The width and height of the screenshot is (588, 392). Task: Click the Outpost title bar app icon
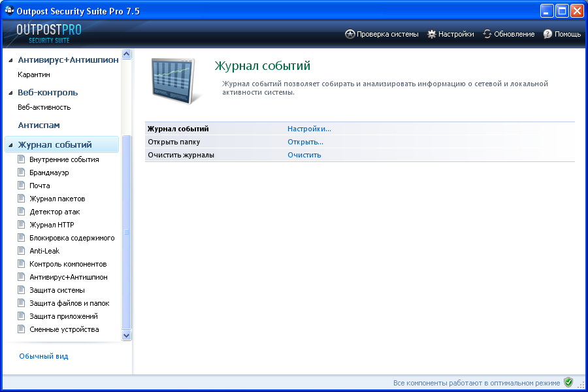tap(9, 10)
